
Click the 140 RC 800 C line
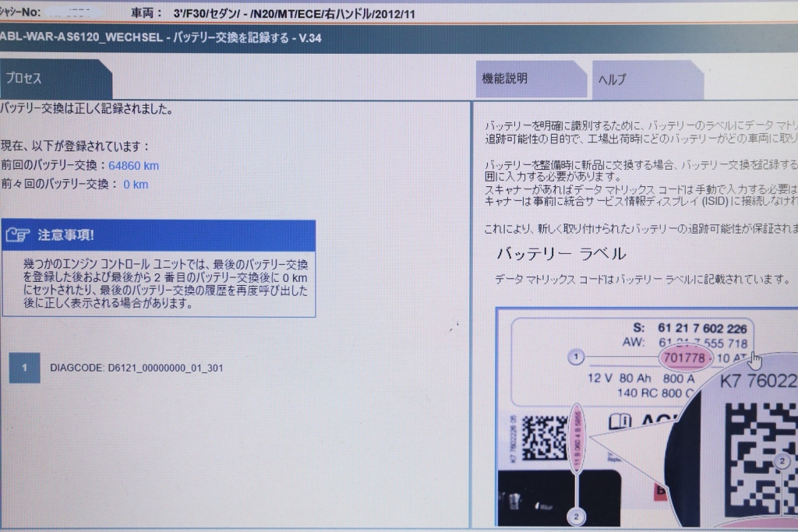655,393
